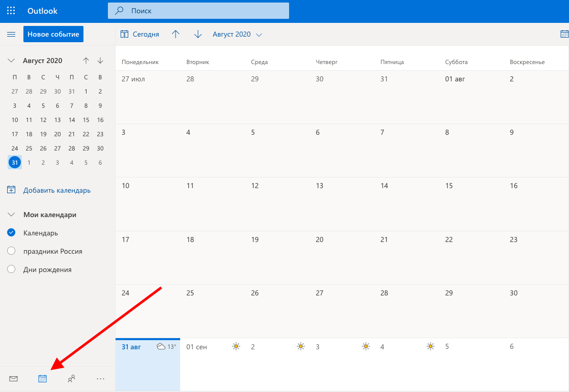Image resolution: width=569 pixels, height=392 pixels.
Task: Click the Пятница column header
Action: (x=392, y=62)
